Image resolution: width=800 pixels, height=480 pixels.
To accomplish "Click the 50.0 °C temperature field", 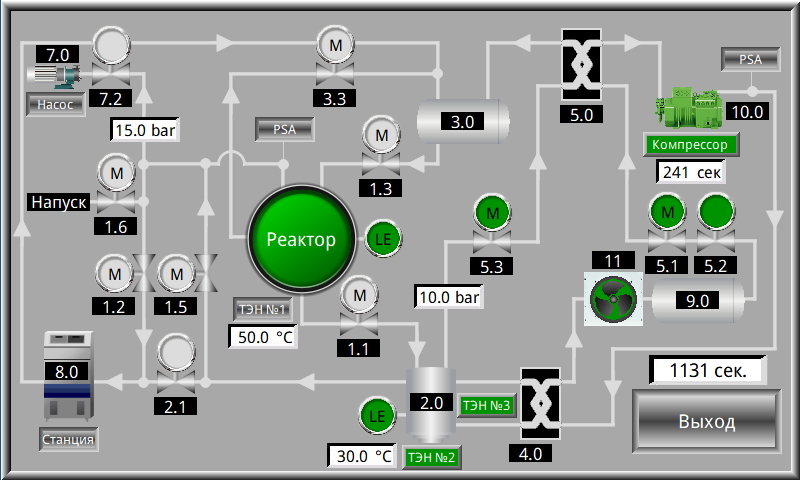I will 263,337.
